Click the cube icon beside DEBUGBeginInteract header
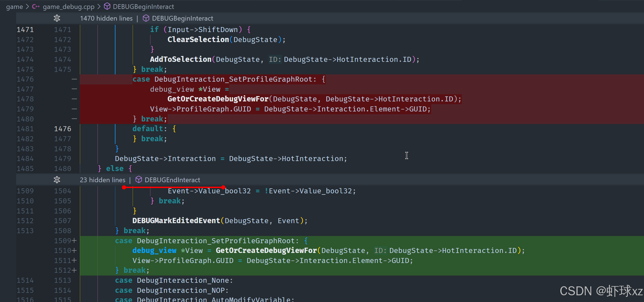The height and width of the screenshot is (302, 644). (146, 18)
